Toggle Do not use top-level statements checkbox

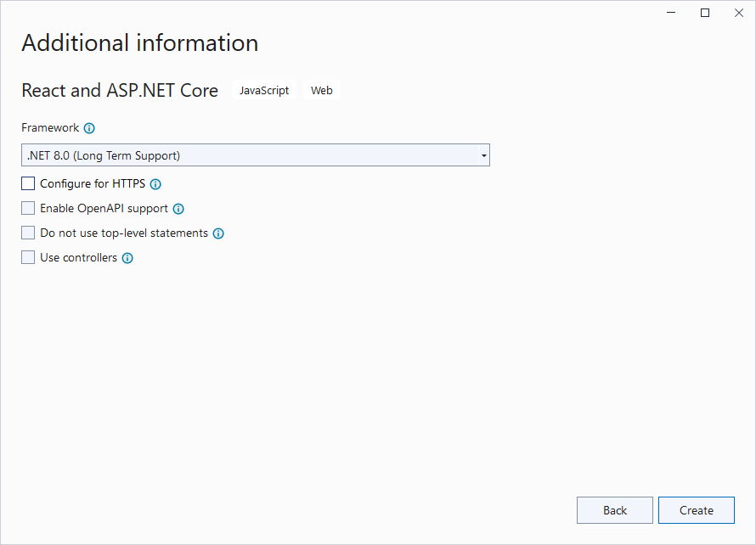(x=28, y=233)
